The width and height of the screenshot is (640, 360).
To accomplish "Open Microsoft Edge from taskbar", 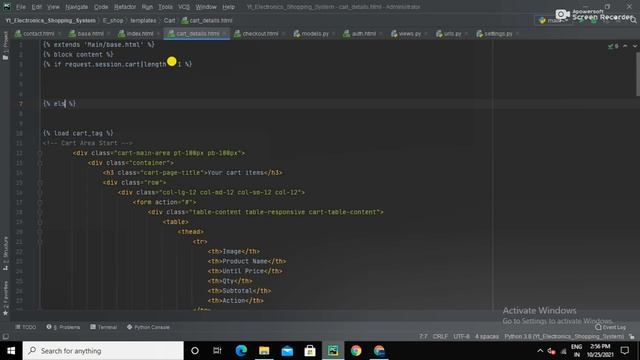I will (x=241, y=351).
